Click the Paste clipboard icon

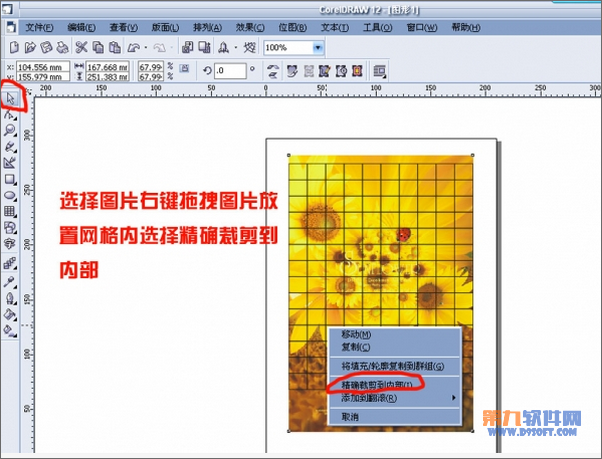pos(115,48)
